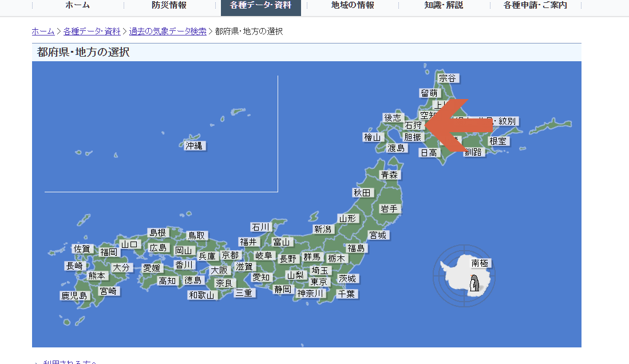Select 留萌 region on the map
629x364 pixels.
(429, 93)
